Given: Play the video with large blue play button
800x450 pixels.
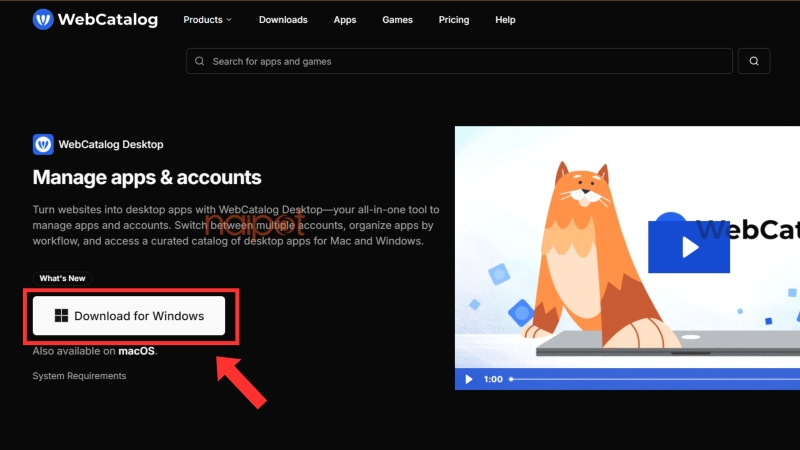Looking at the screenshot, I should (689, 246).
